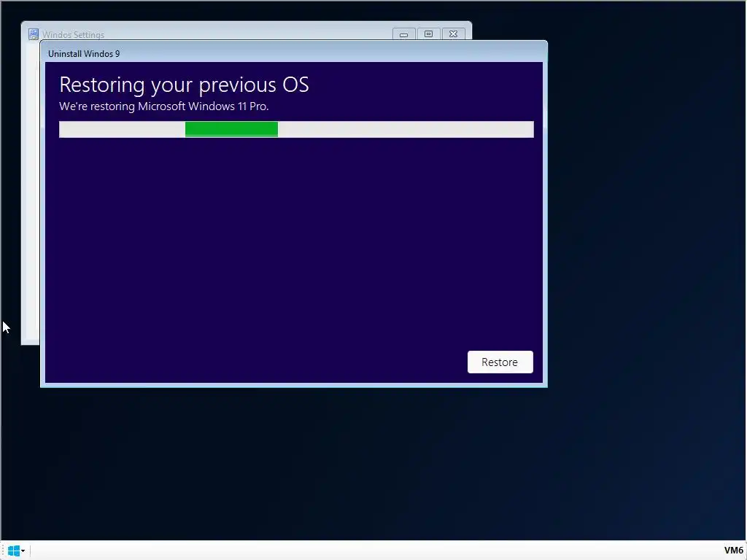Open the Windows start logo in the taskbar
This screenshot has height=560, width=747.
[13, 551]
